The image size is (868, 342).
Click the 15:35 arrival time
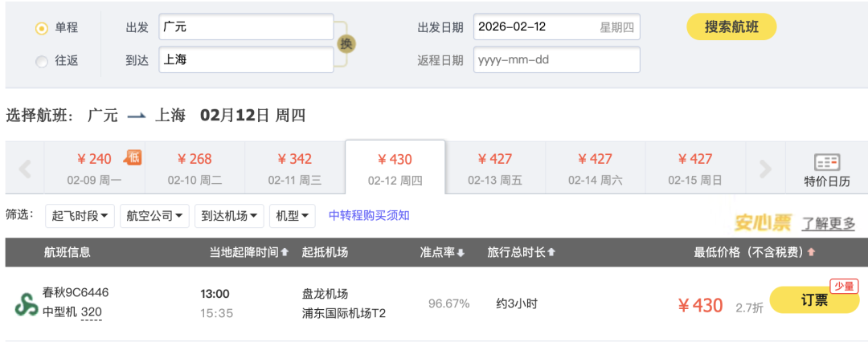click(x=216, y=313)
